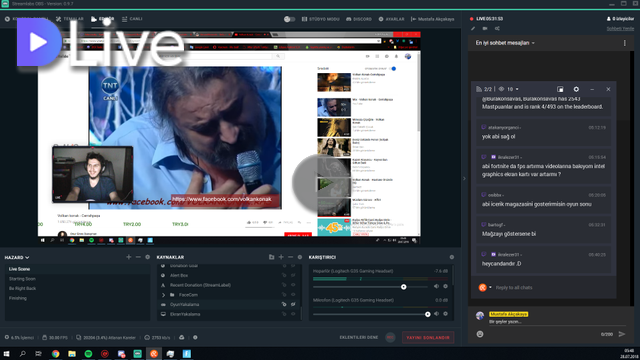Open source properties gear in Kaynaklar panel

click(x=300, y=257)
